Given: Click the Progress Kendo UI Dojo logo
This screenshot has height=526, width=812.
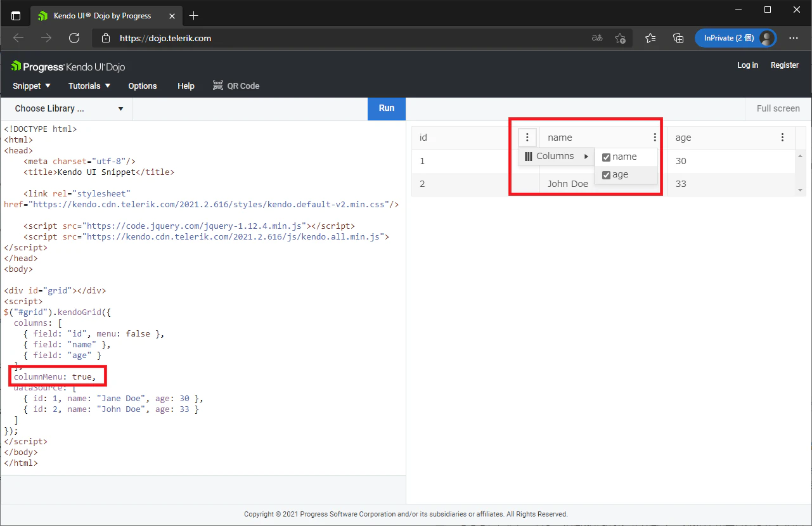Looking at the screenshot, I should 68,67.
